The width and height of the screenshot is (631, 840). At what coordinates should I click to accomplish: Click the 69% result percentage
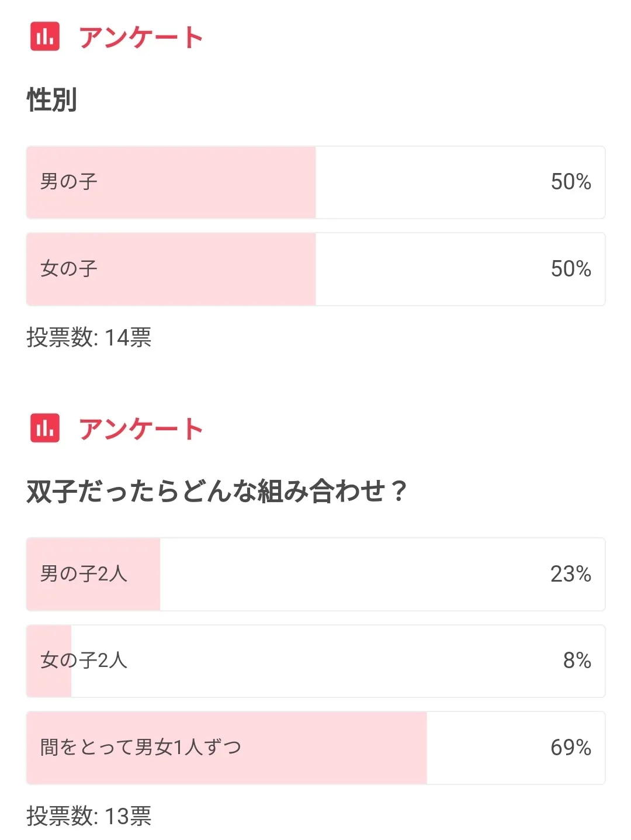point(570,748)
